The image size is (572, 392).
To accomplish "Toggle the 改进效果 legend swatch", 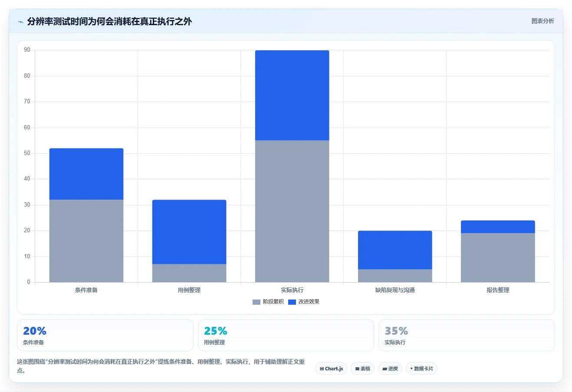I will pos(292,302).
